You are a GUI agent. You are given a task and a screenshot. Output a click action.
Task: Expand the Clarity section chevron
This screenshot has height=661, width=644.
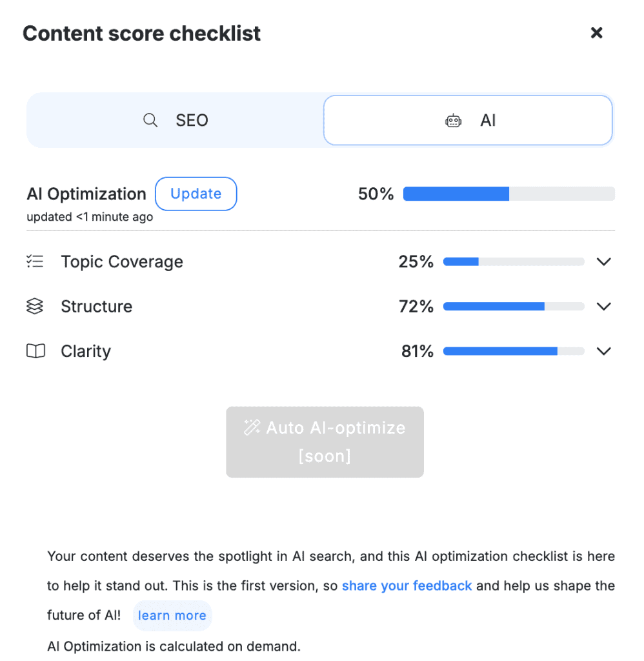click(603, 351)
